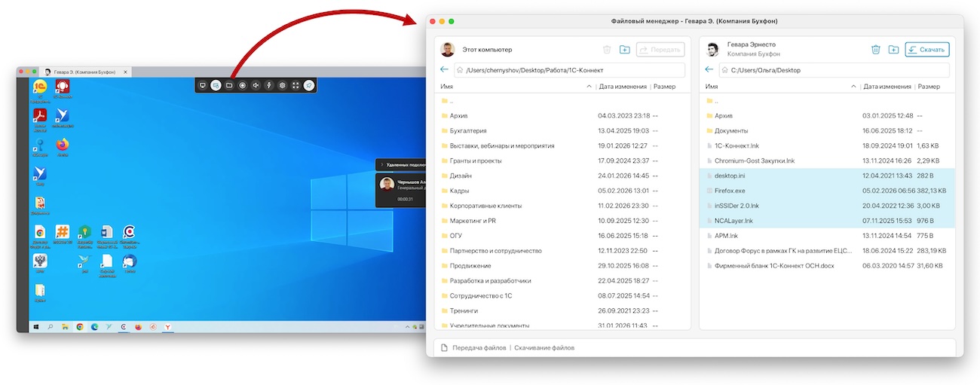Toggle the record button in session toolbar

[242, 85]
